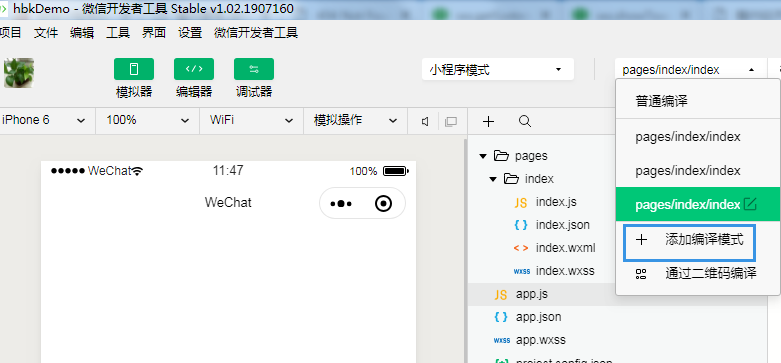The width and height of the screenshot is (781, 363).
Task: Click the user avatar thumbnail
Action: (19, 73)
